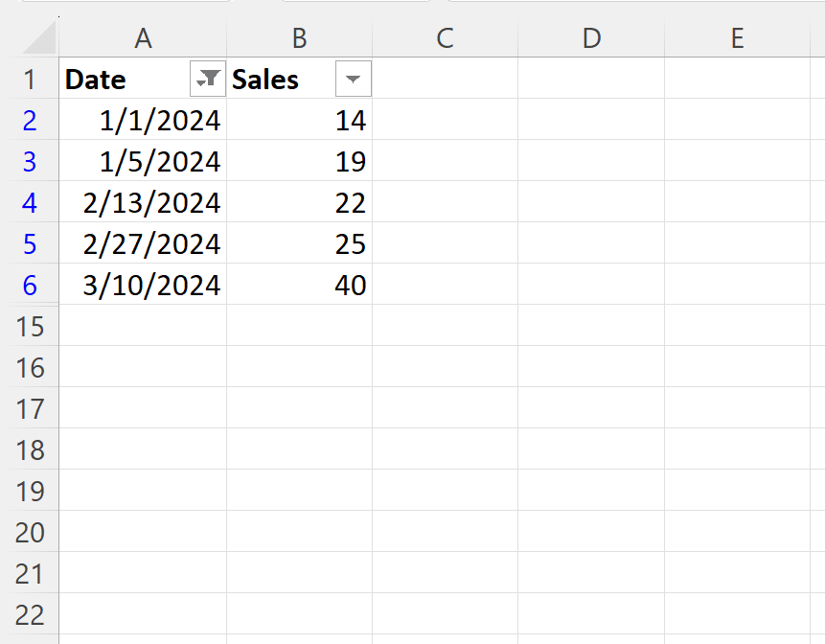This screenshot has height=644, width=825.
Task: Open the Date column filter button
Action: [208, 79]
